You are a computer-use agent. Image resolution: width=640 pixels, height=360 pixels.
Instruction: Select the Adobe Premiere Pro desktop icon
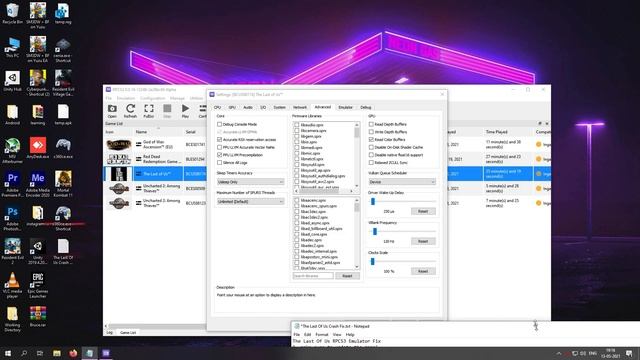(x=12, y=184)
